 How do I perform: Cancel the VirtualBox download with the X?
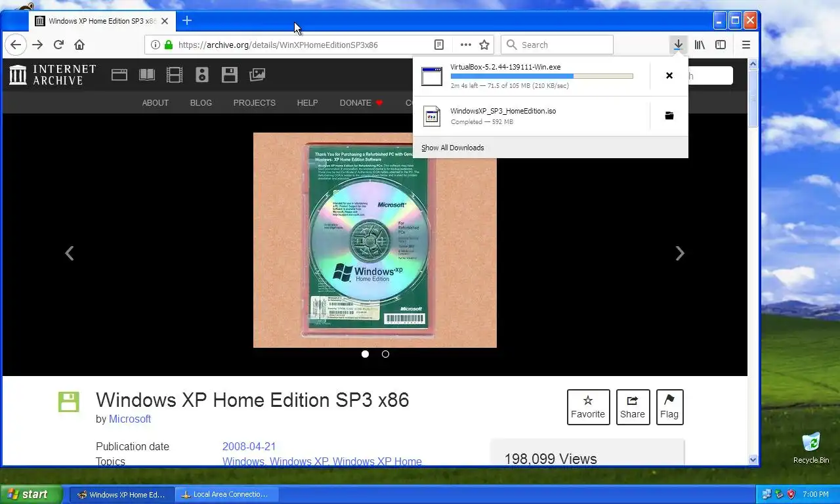click(669, 75)
